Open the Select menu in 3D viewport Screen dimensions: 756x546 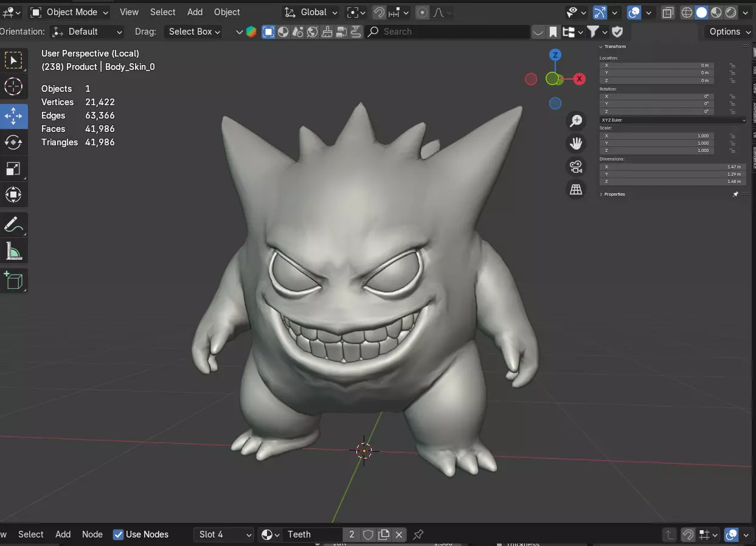click(x=163, y=12)
